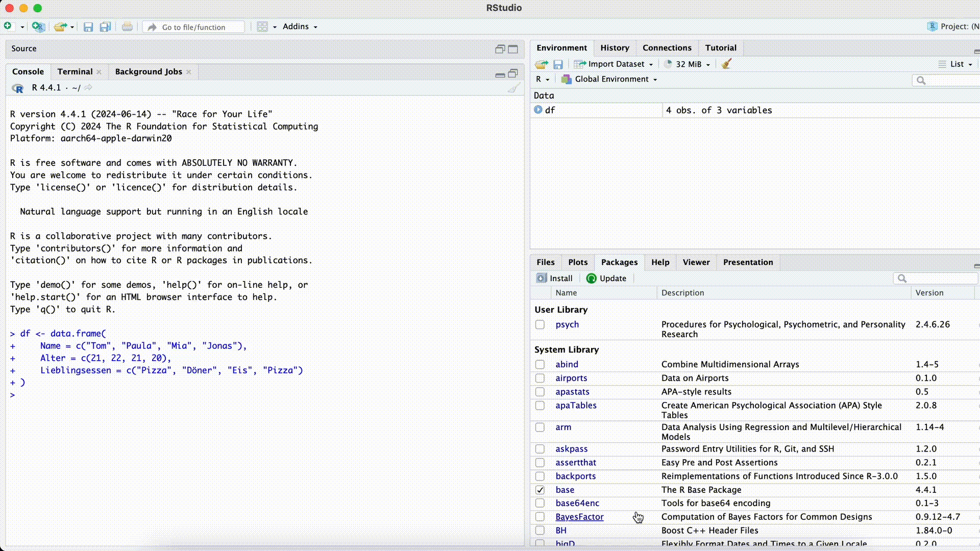The height and width of the screenshot is (551, 980).
Task: Click the Install packages button
Action: pos(555,278)
